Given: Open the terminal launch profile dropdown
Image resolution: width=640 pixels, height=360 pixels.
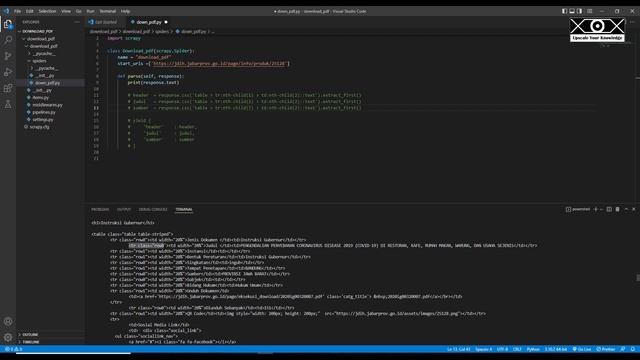Looking at the screenshot, I should (x=601, y=209).
